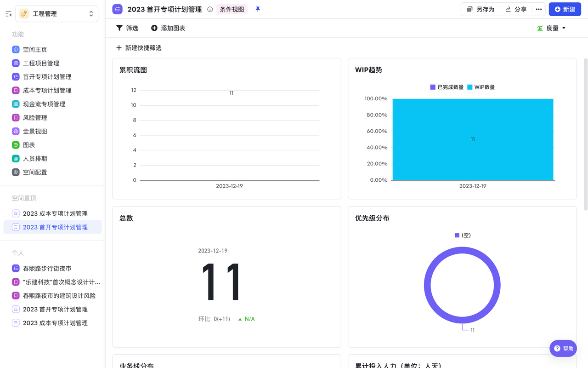
Task: Click the 人员排期 label in the sidebar
Action: pyautogui.click(x=35, y=158)
